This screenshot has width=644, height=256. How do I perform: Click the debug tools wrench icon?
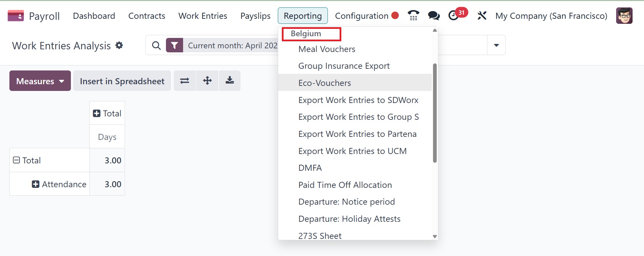[482, 15]
